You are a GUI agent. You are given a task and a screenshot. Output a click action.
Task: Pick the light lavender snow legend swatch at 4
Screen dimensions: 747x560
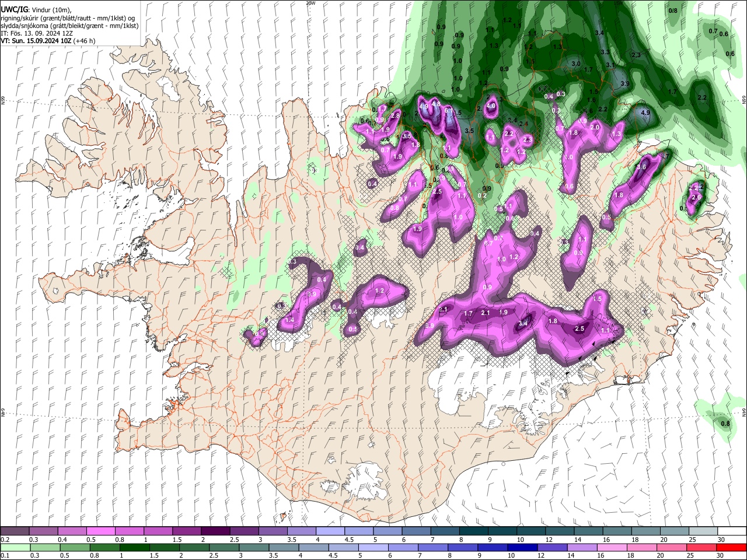point(330,531)
